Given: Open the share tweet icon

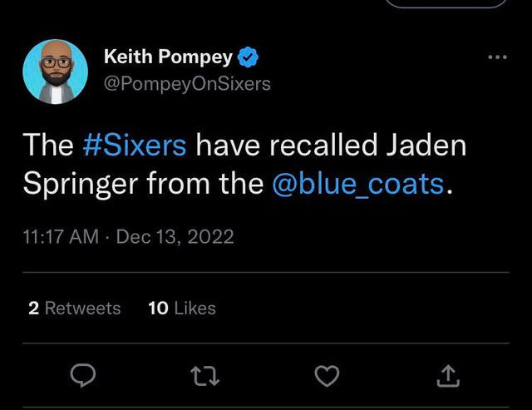Looking at the screenshot, I should [x=448, y=378].
